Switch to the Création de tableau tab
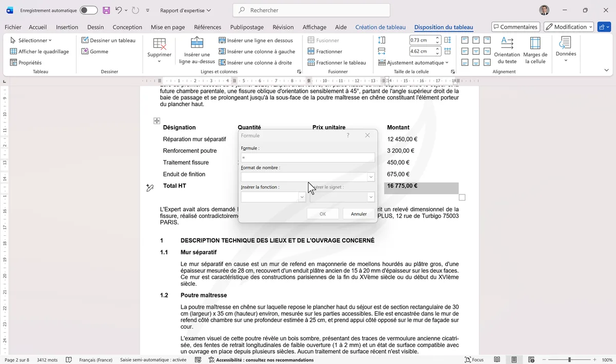Image resolution: width=616 pixels, height=364 pixels. click(380, 27)
